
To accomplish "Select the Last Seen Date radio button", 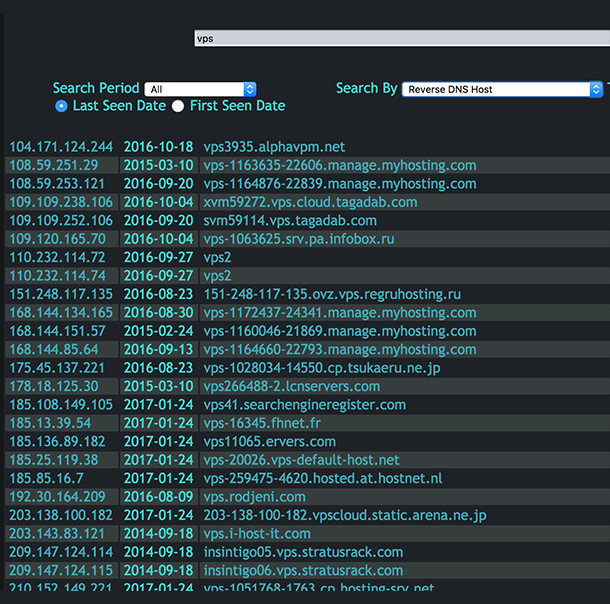I will [x=61, y=106].
